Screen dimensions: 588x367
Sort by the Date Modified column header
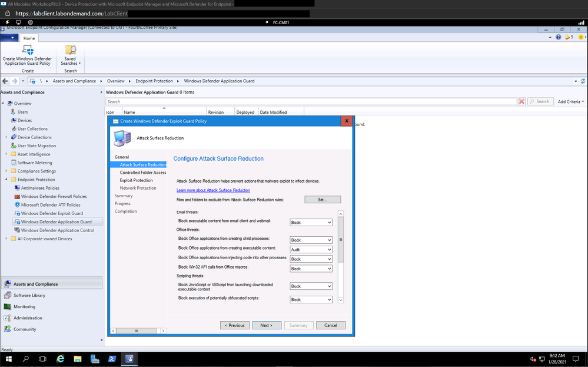(x=281, y=112)
